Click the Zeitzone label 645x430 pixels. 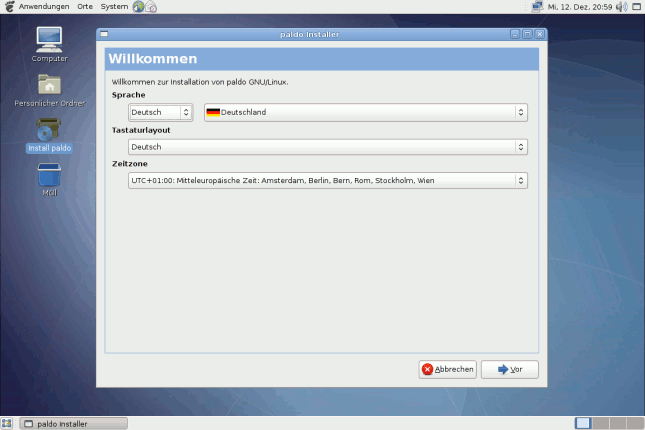click(130, 164)
